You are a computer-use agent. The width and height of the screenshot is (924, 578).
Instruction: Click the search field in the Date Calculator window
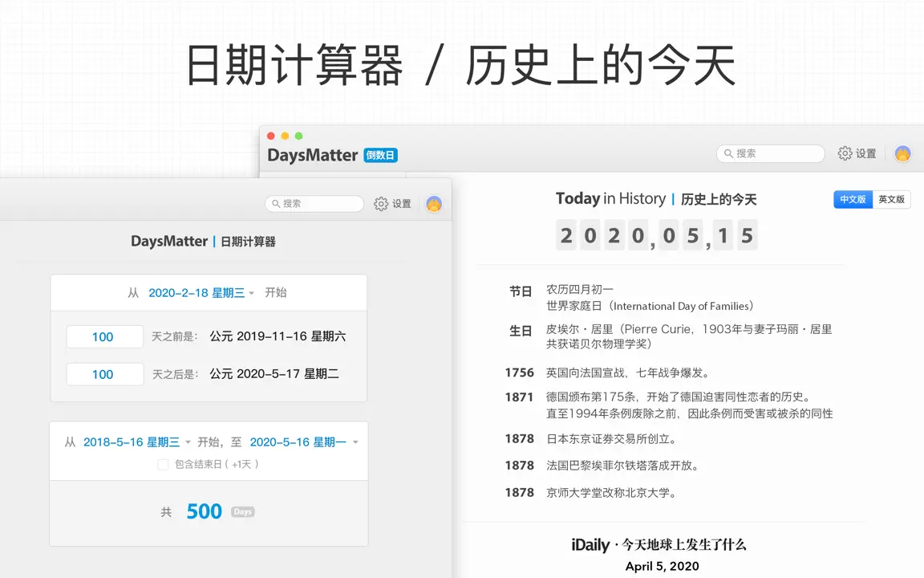[314, 203]
